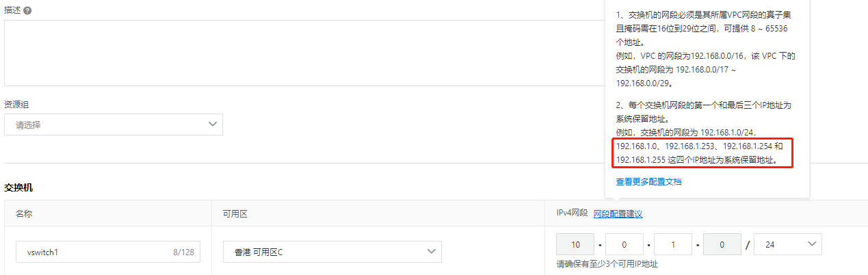Viewport: 868px width, 275px height.
Task: Expand the 香港 可用区C zone dropdown
Action: pyautogui.click(x=332, y=252)
